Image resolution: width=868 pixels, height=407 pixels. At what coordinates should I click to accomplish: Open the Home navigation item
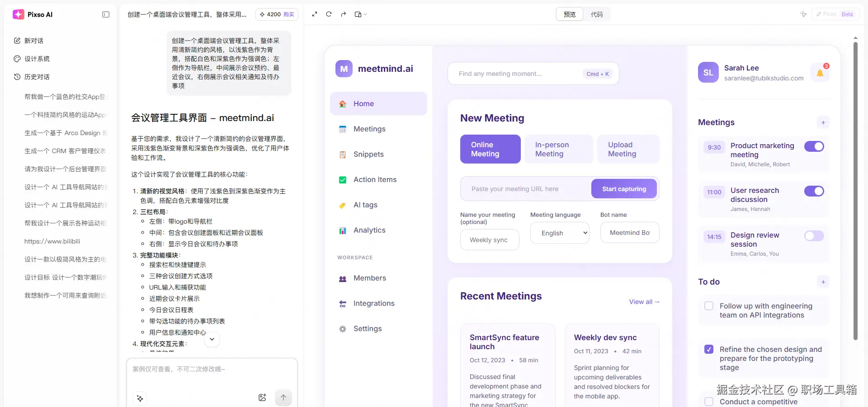tap(378, 103)
